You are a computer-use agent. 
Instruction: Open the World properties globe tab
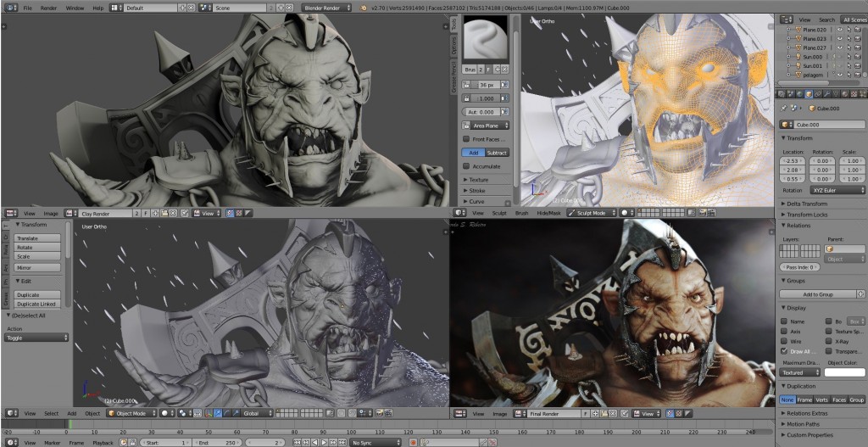coord(799,94)
